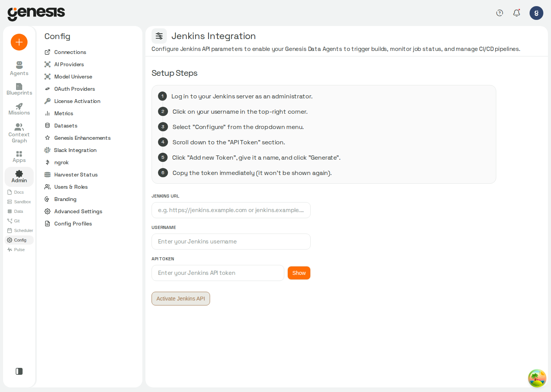The image size is (551, 392).
Task: Open Scheduler in the Admin submenu
Action: click(19, 230)
